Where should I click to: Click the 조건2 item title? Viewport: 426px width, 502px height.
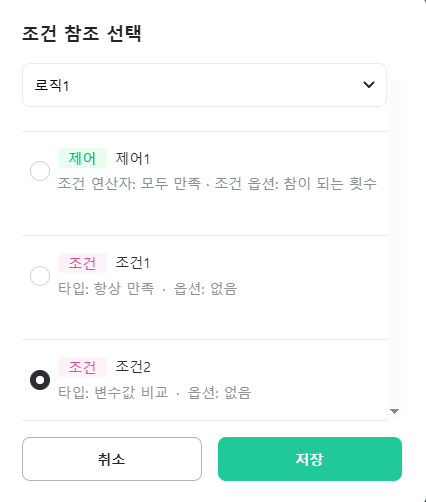[x=133, y=367]
